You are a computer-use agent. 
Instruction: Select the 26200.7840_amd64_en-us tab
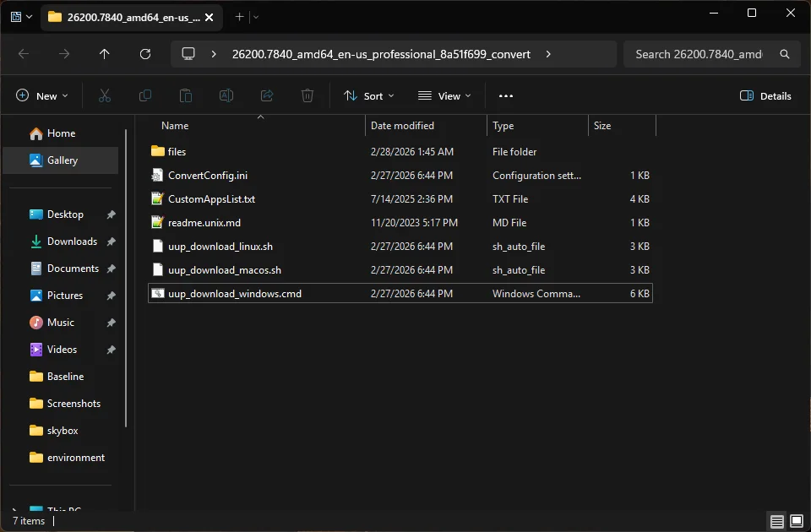point(132,17)
